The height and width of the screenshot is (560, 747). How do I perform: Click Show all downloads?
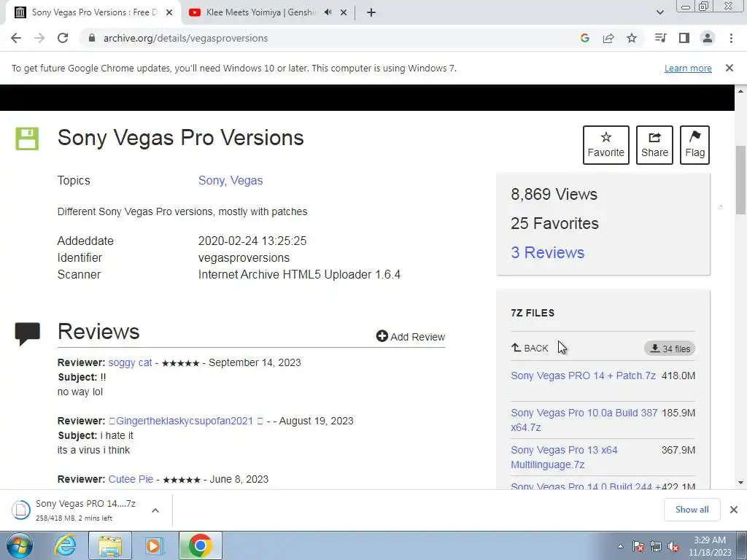point(692,510)
